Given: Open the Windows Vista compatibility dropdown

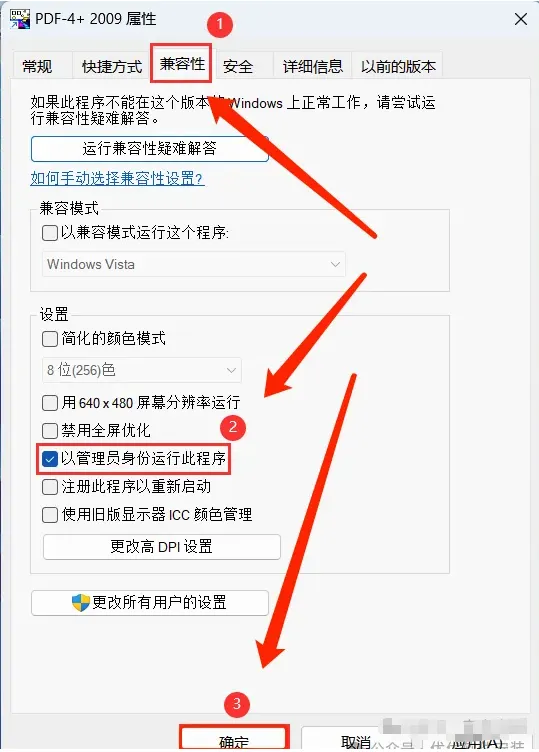Looking at the screenshot, I should point(194,264).
